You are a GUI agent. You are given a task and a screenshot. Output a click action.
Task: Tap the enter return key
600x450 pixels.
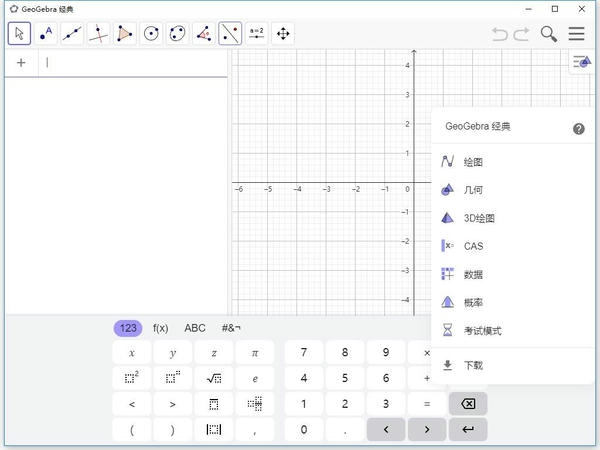pyautogui.click(x=468, y=430)
